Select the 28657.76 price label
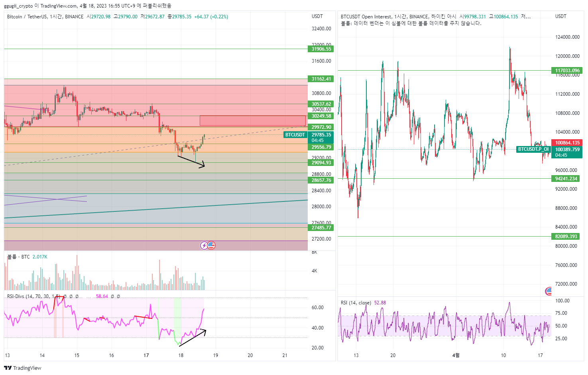 [321, 180]
